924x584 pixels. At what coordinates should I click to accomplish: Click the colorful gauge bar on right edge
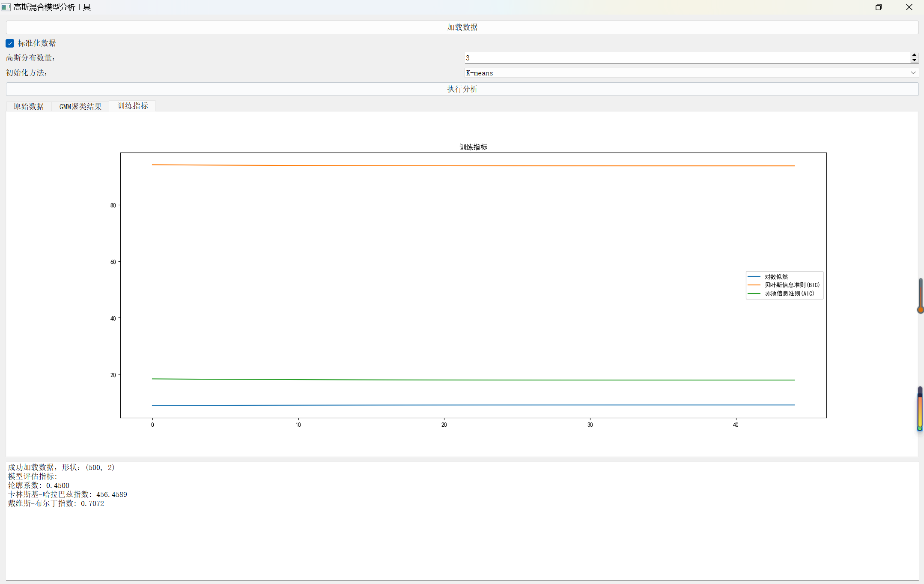[x=920, y=408]
